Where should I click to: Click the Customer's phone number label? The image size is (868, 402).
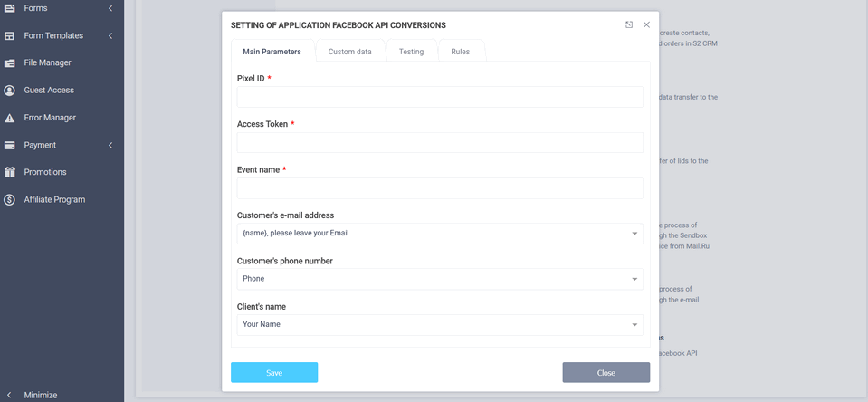[284, 261]
